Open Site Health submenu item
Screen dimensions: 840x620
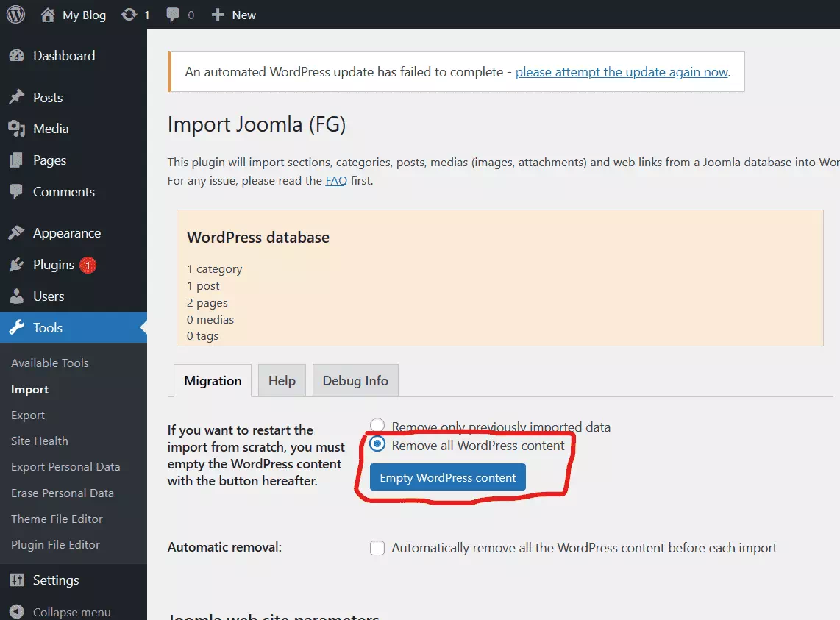coord(40,441)
